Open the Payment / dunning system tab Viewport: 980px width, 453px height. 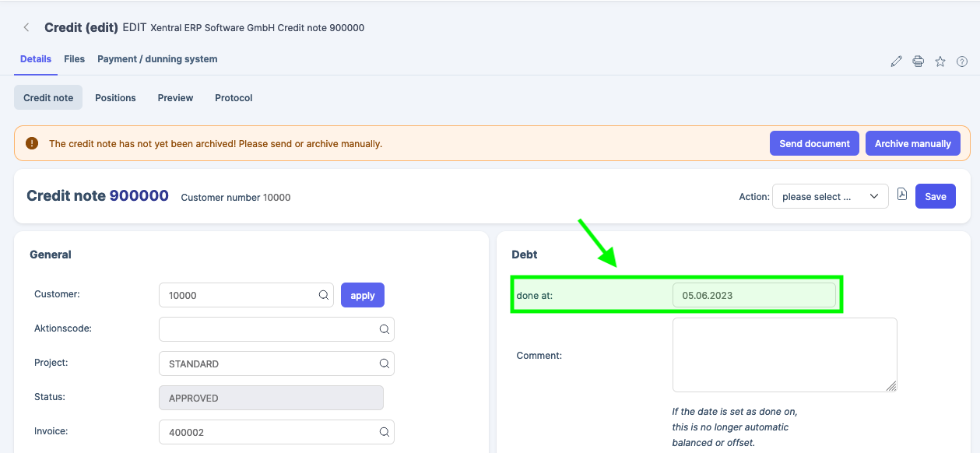click(x=157, y=58)
